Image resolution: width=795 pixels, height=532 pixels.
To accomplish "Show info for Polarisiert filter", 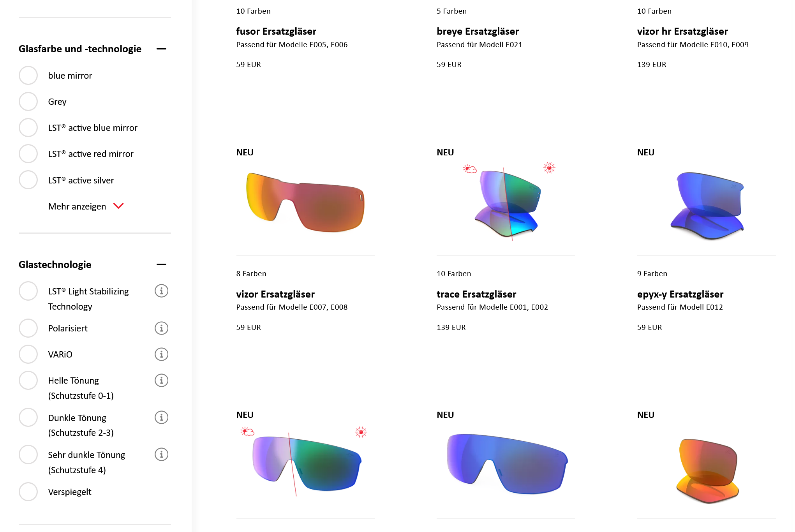I will pyautogui.click(x=161, y=328).
